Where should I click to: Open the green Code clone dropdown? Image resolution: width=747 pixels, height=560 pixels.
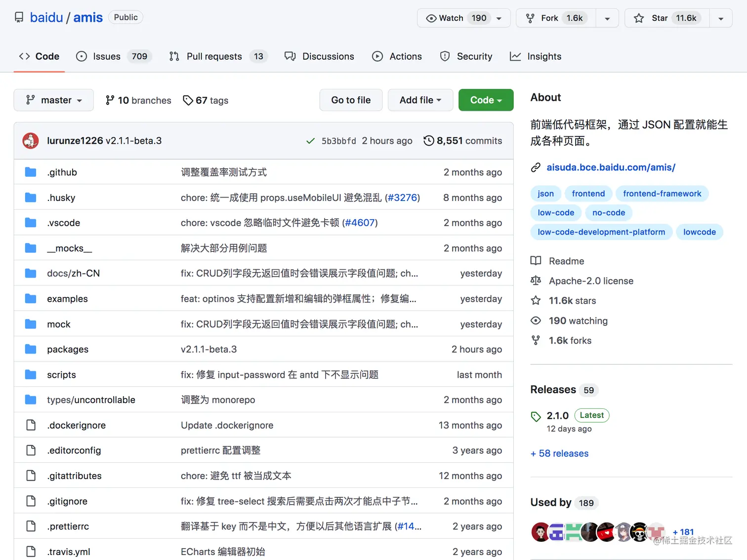point(486,100)
